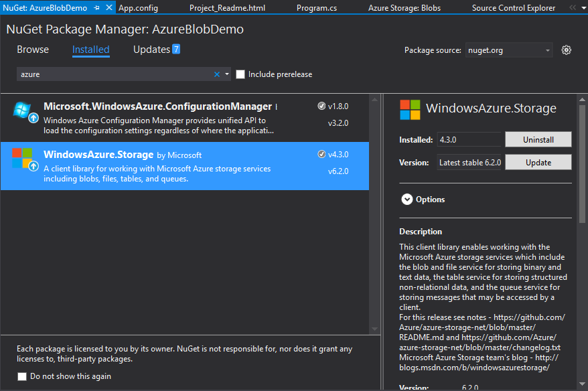This screenshot has width=588, height=391.
Task: Open Version dropdown showing Latest stable 6.2.0
Action: coord(469,162)
